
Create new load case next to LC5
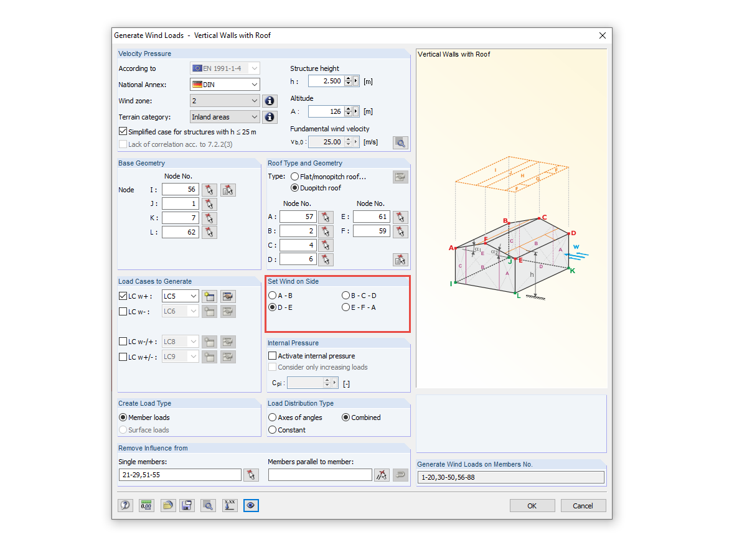(x=209, y=296)
